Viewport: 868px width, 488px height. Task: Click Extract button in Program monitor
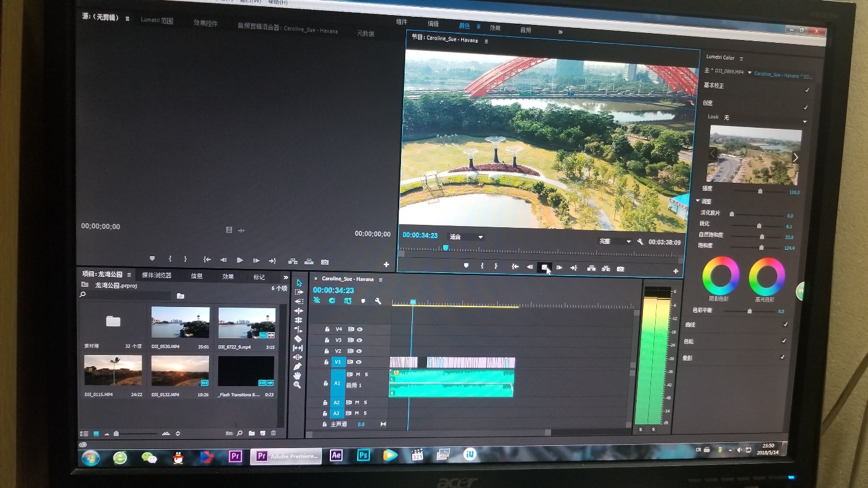point(606,268)
